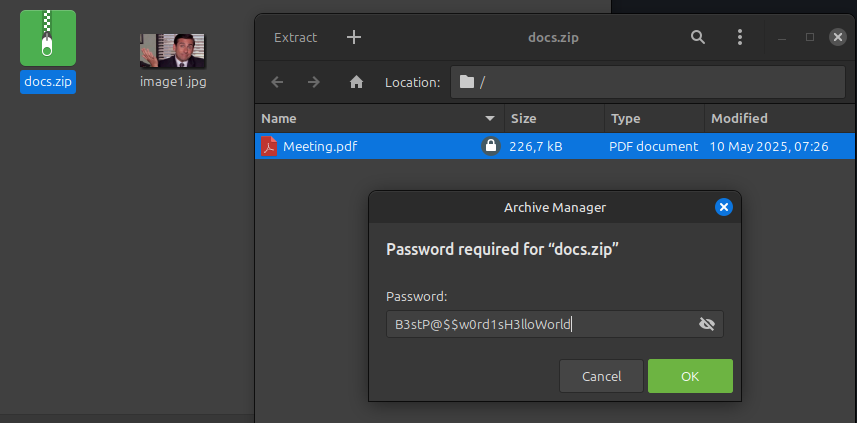The image size is (857, 423).
Task: Click the add files plus icon
Action: 353,37
